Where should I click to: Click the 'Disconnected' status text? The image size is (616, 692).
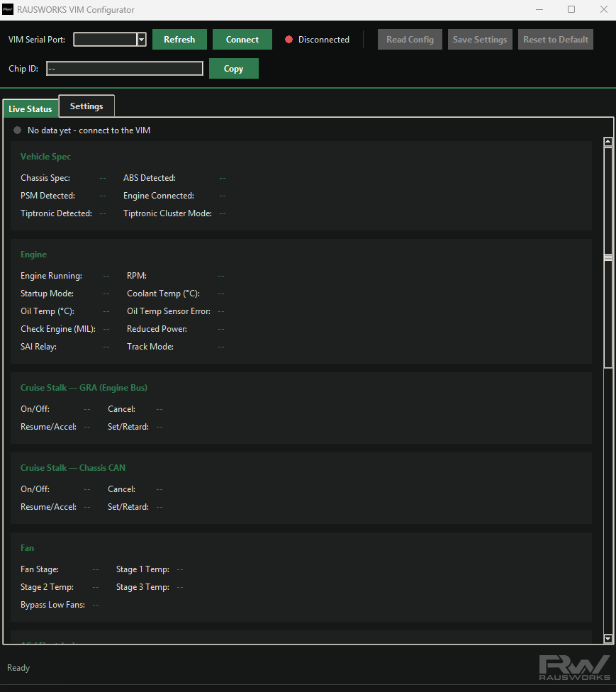[324, 39]
